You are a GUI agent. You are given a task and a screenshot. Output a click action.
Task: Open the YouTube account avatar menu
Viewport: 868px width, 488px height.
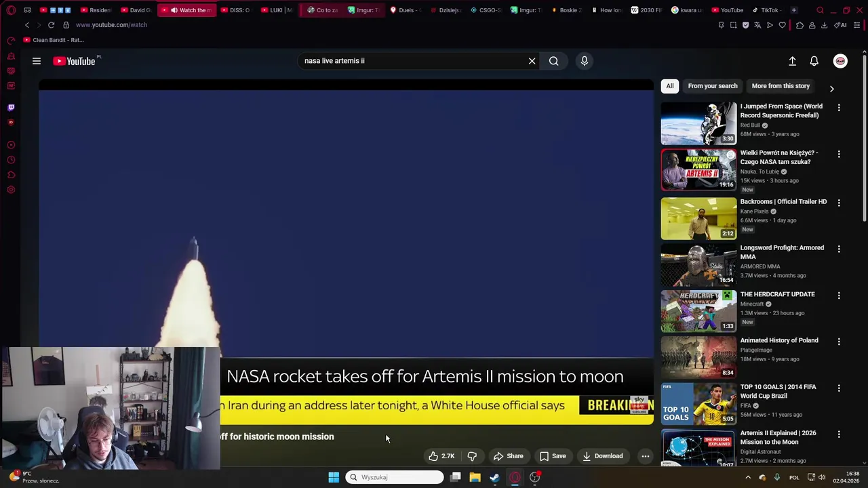tap(840, 61)
